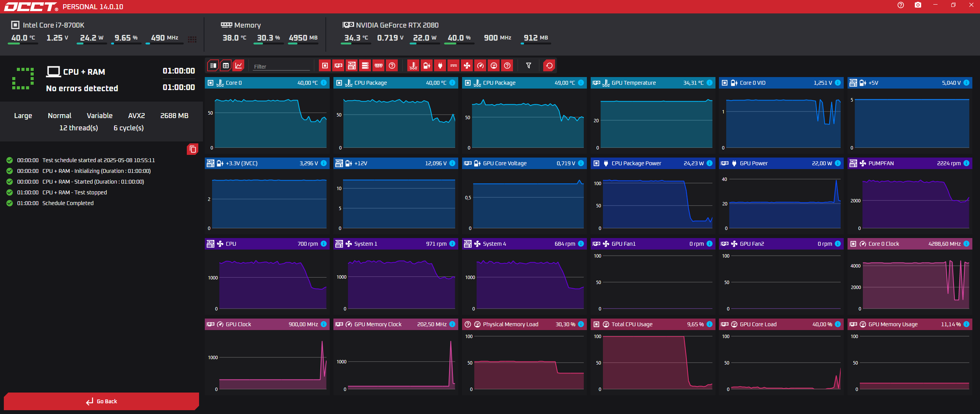The width and height of the screenshot is (980, 414).
Task: Open info for GPU Memory Usage graph
Action: pyautogui.click(x=966, y=324)
